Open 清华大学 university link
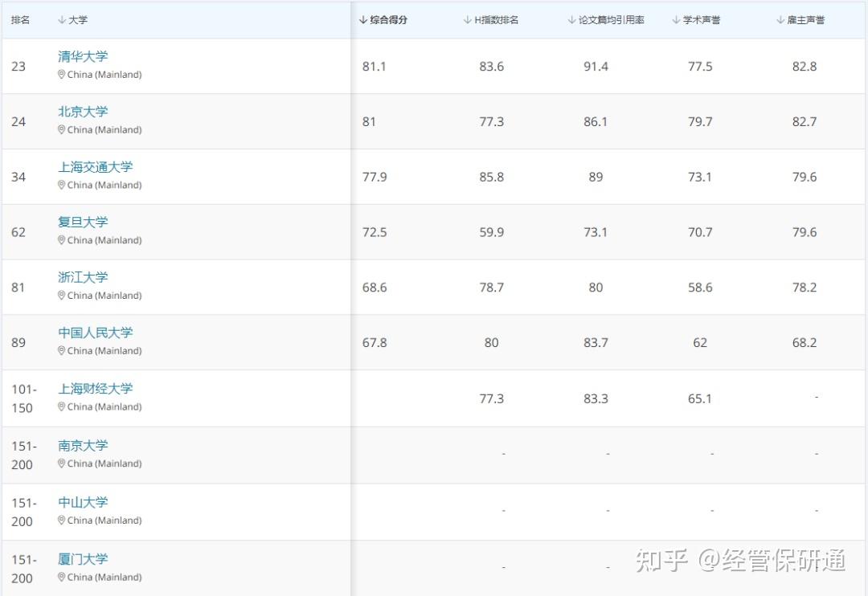 point(83,56)
